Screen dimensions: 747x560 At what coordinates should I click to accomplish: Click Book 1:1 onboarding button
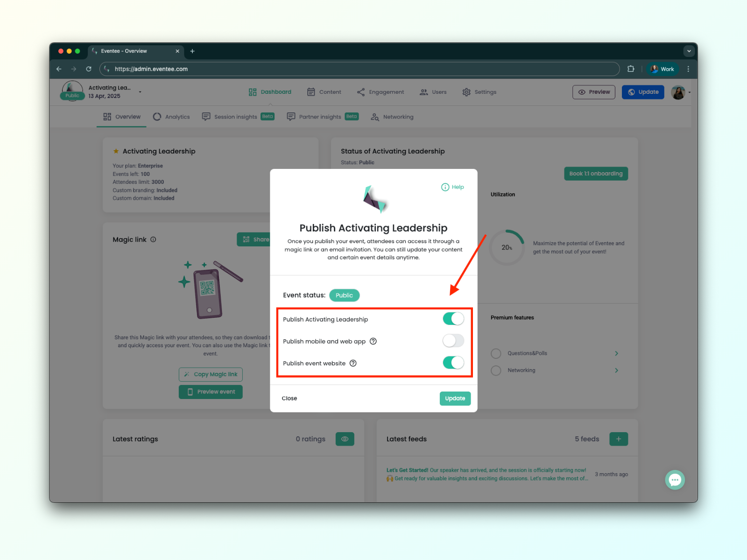596,174
